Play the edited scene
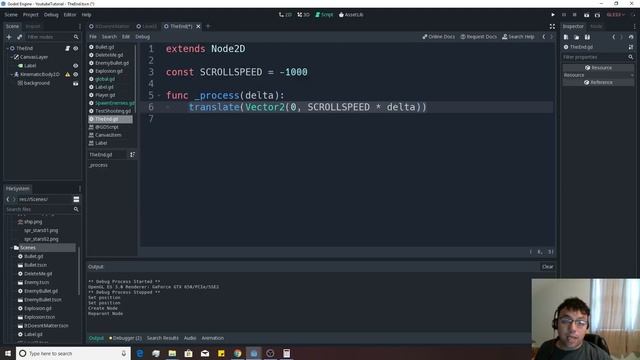The height and width of the screenshot is (360, 640). tap(586, 15)
